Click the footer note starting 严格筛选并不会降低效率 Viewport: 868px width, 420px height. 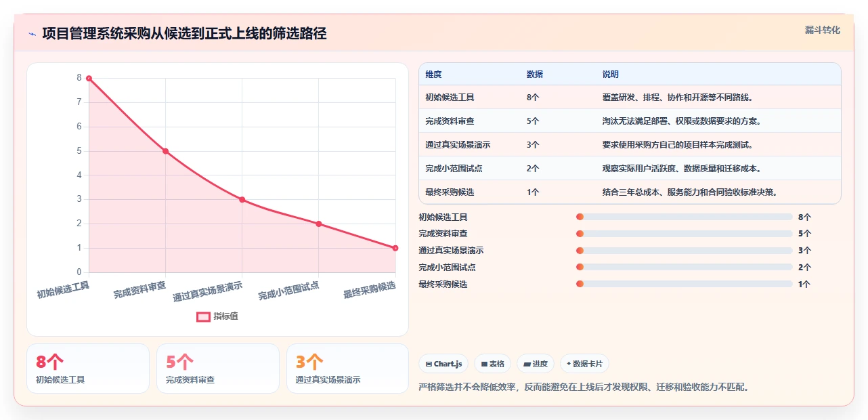[x=584, y=387]
